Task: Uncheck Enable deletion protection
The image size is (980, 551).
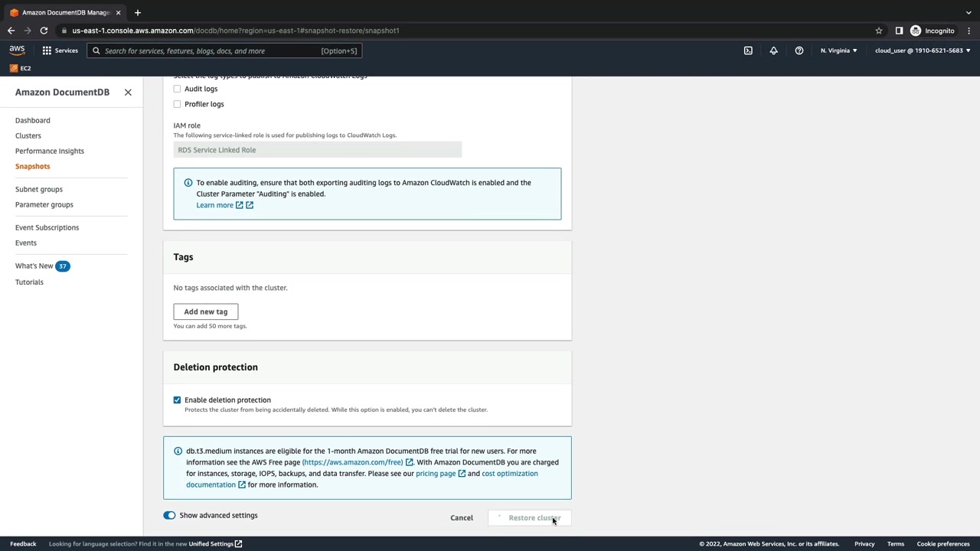Action: click(x=178, y=400)
